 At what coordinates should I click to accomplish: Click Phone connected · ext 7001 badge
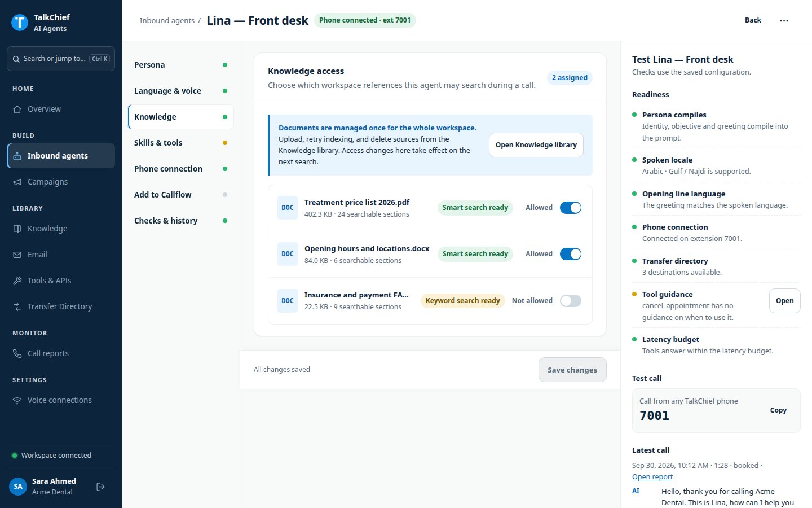(365, 20)
